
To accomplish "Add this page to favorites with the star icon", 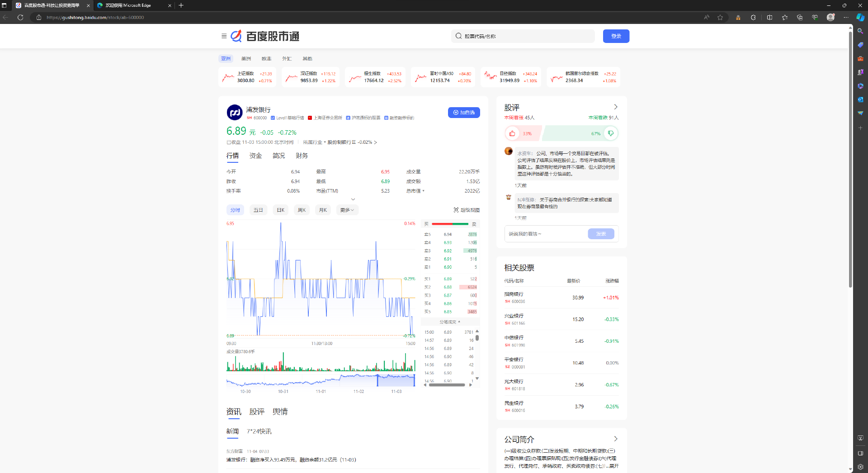I will (720, 17).
